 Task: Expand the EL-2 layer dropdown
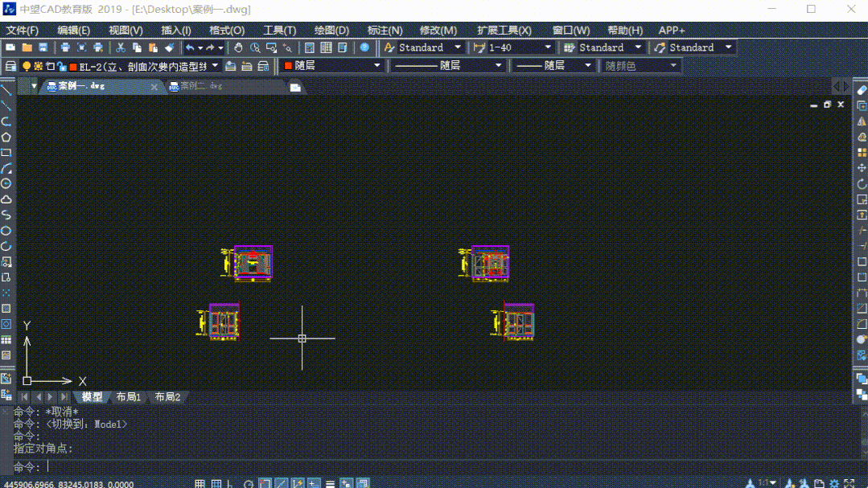coord(215,66)
